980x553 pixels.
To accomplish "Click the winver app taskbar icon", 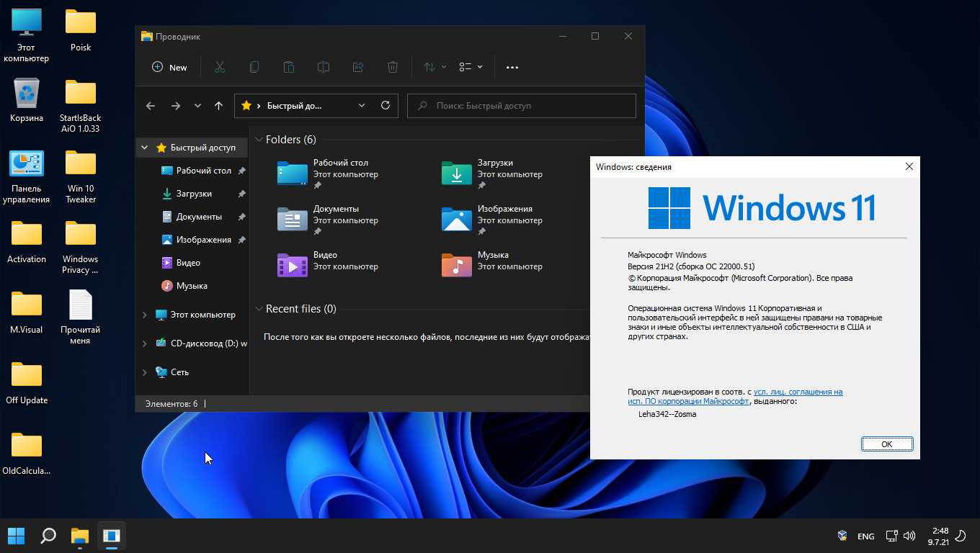I will [111, 536].
